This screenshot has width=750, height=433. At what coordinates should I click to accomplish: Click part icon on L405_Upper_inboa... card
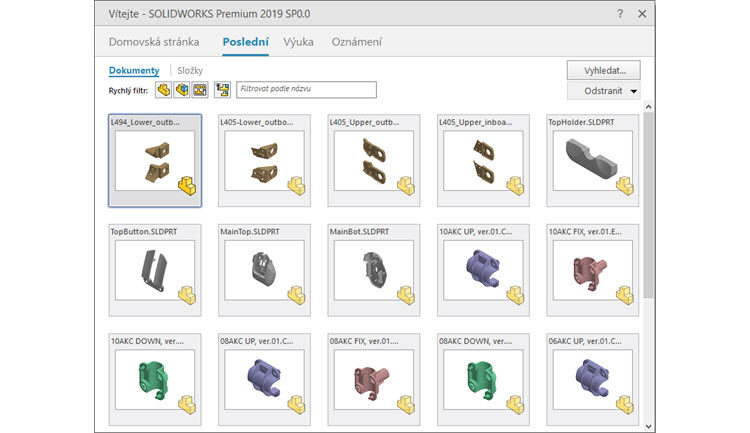(515, 186)
